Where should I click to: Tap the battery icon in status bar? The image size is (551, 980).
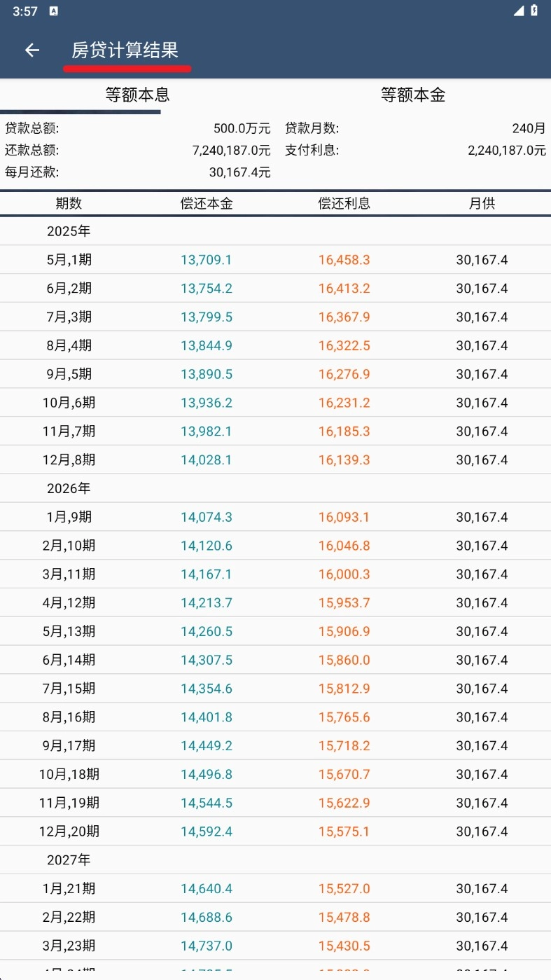[x=535, y=11]
